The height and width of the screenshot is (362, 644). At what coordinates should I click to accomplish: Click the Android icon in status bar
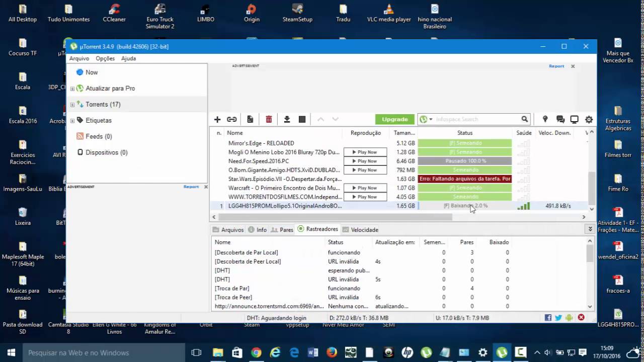[569, 318]
